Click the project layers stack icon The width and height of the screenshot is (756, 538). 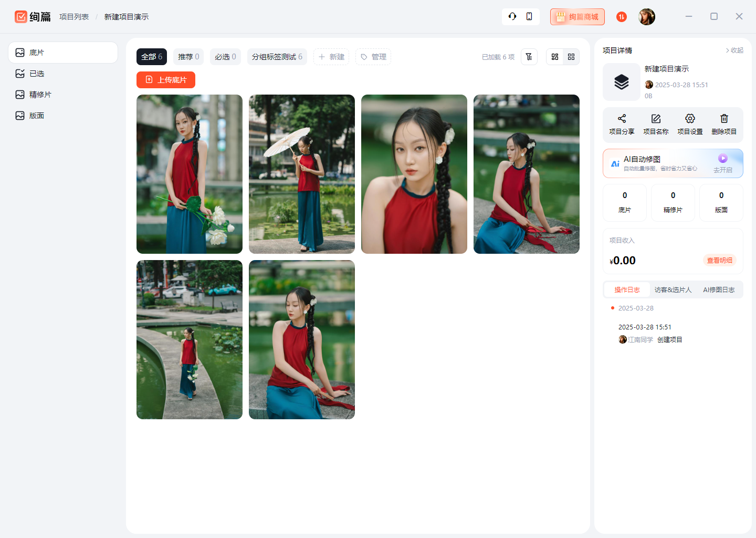click(622, 82)
